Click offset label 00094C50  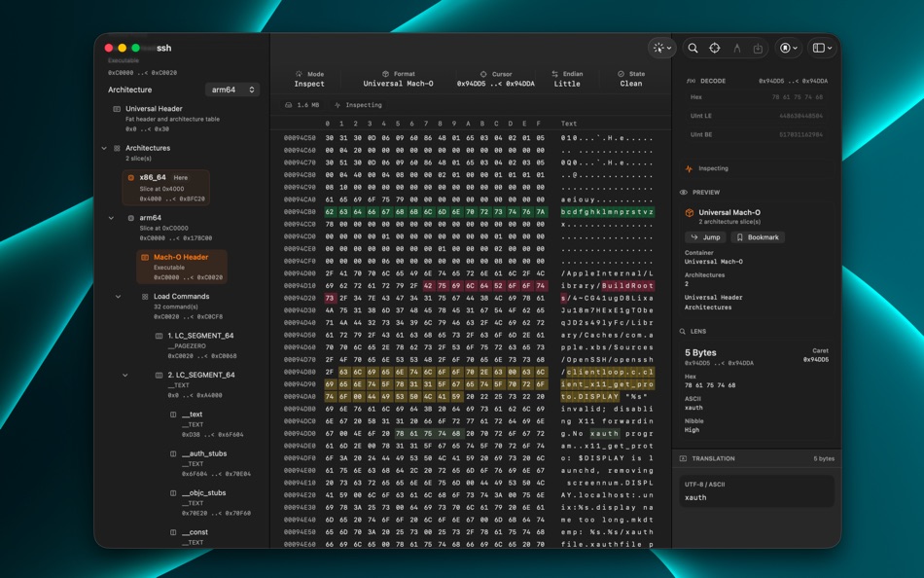tap(300, 138)
